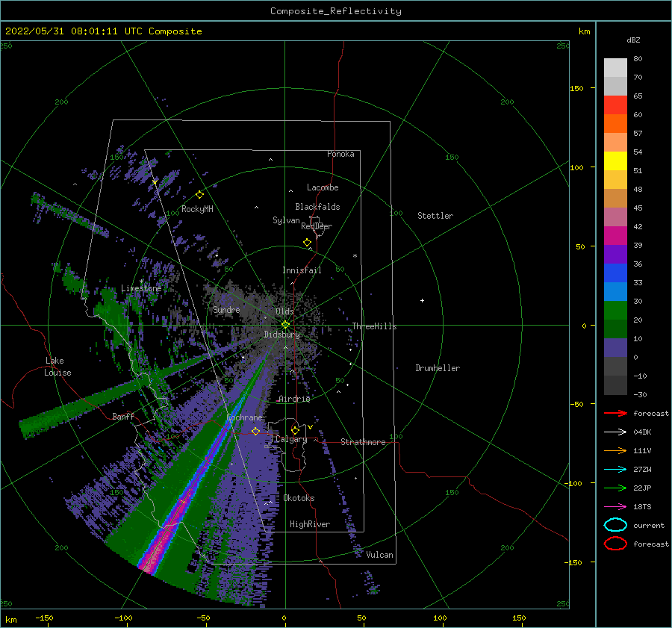
Task: Click the 18TS legend text
Action: pyautogui.click(x=642, y=507)
